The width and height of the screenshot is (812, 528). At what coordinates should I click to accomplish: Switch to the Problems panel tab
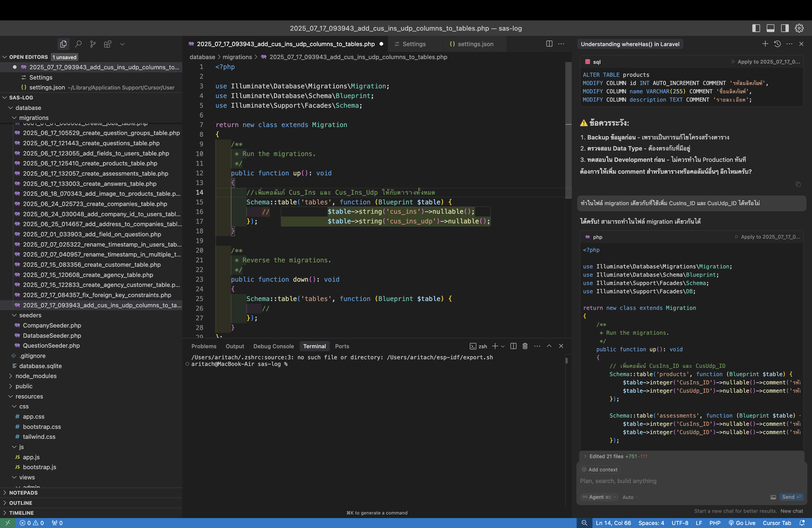(x=204, y=346)
